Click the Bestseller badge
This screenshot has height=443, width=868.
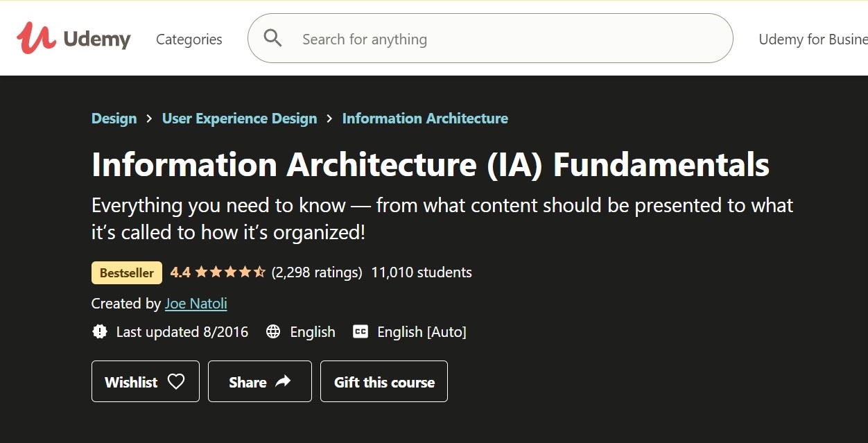coord(127,273)
